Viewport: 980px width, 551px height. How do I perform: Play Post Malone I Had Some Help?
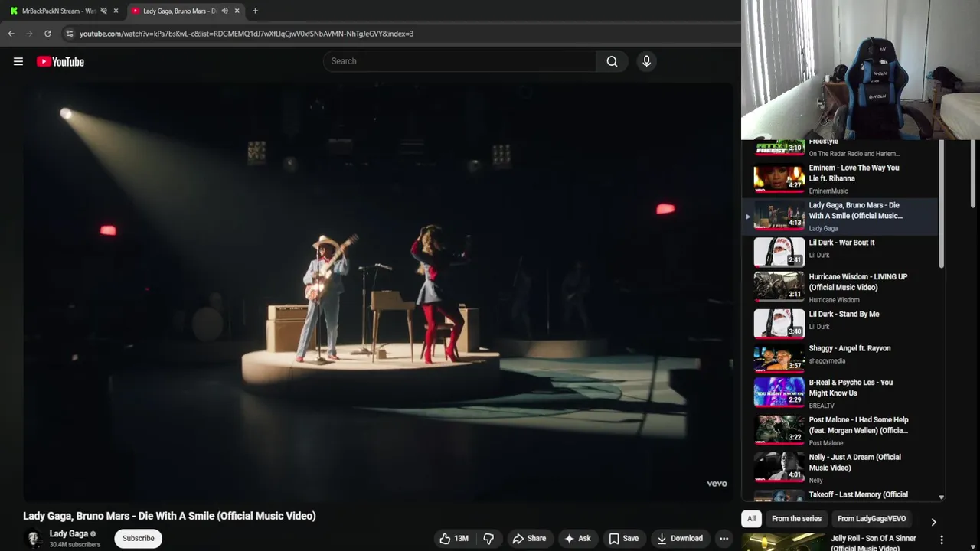pos(779,429)
